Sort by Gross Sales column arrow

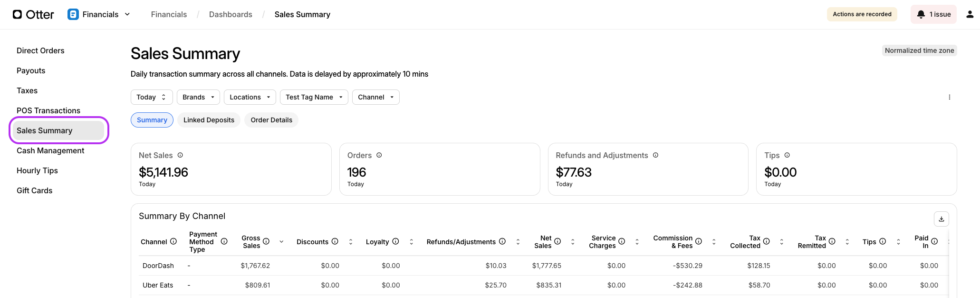[x=281, y=242]
